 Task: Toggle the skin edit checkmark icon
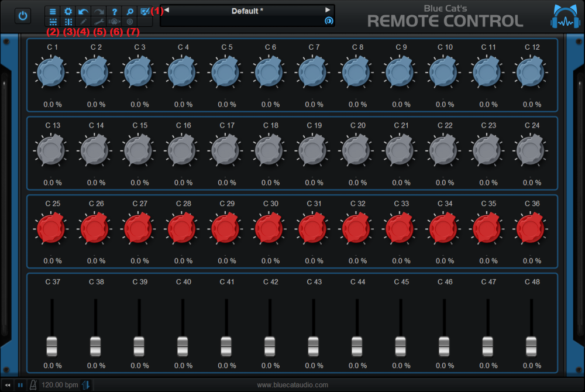click(x=144, y=11)
